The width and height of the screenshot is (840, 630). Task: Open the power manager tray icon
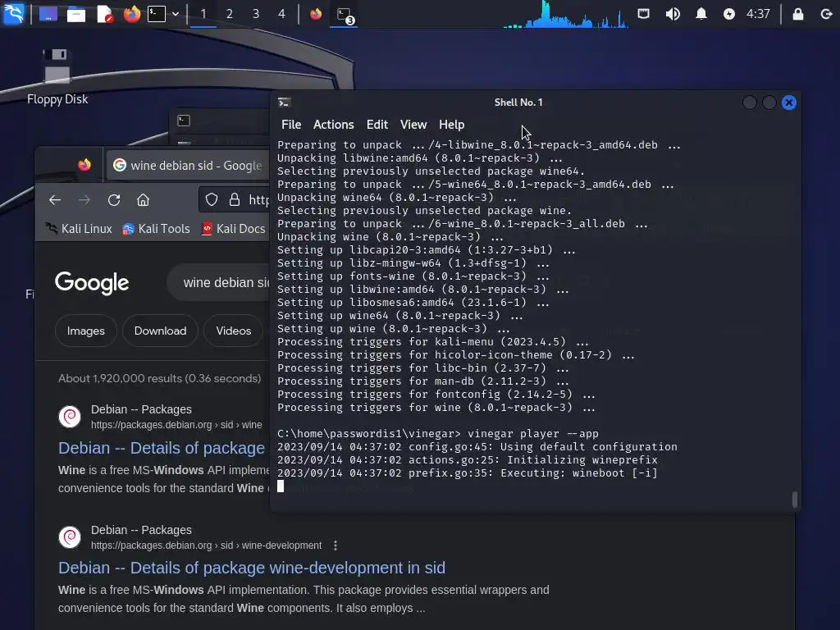729,14
